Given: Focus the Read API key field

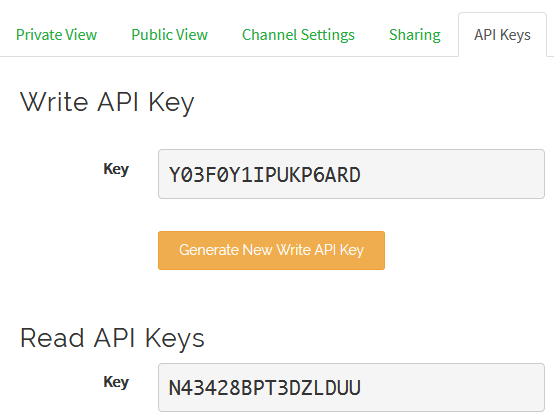Looking at the screenshot, I should tap(351, 387).
